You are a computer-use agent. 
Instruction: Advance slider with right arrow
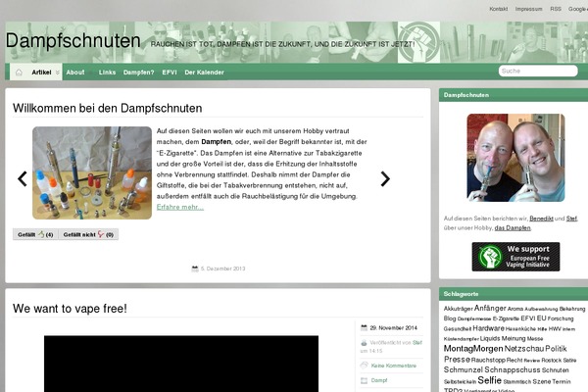pyautogui.click(x=385, y=179)
